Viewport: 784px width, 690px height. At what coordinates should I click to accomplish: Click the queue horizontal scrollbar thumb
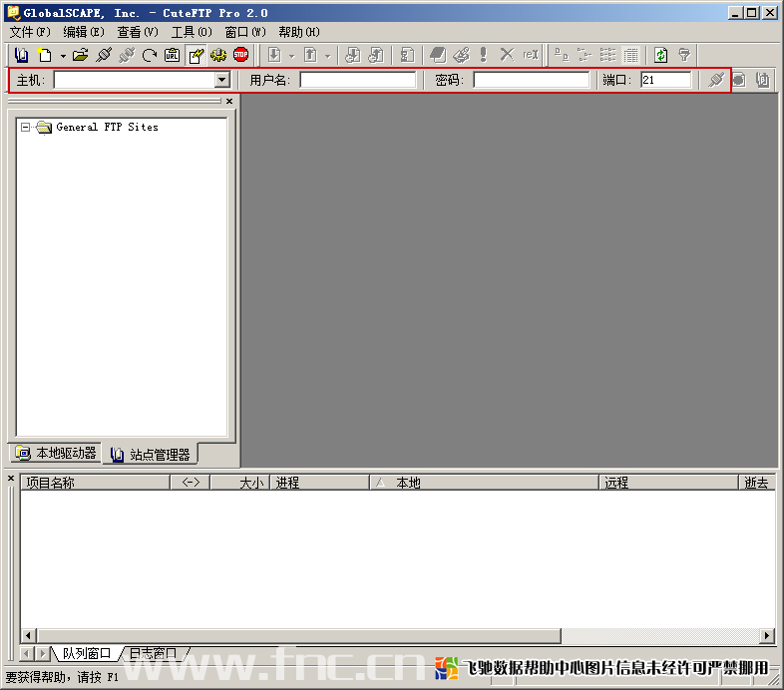(299, 635)
